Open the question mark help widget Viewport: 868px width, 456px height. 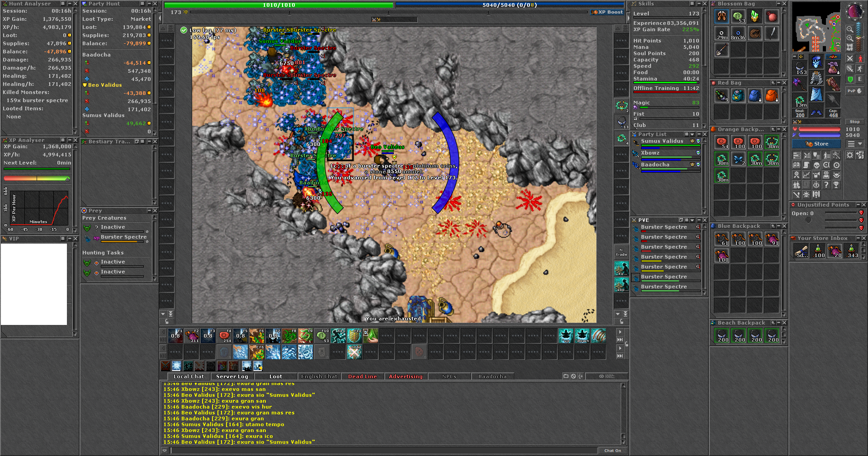(x=826, y=184)
